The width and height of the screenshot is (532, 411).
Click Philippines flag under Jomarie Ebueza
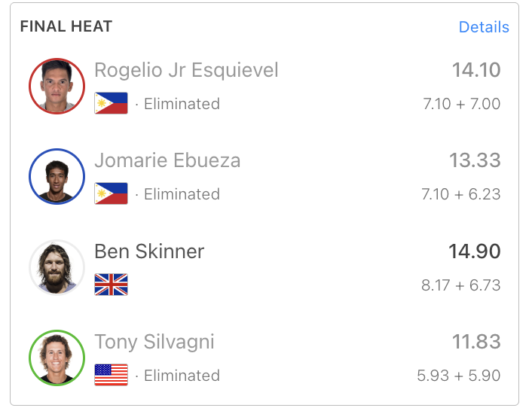click(111, 193)
